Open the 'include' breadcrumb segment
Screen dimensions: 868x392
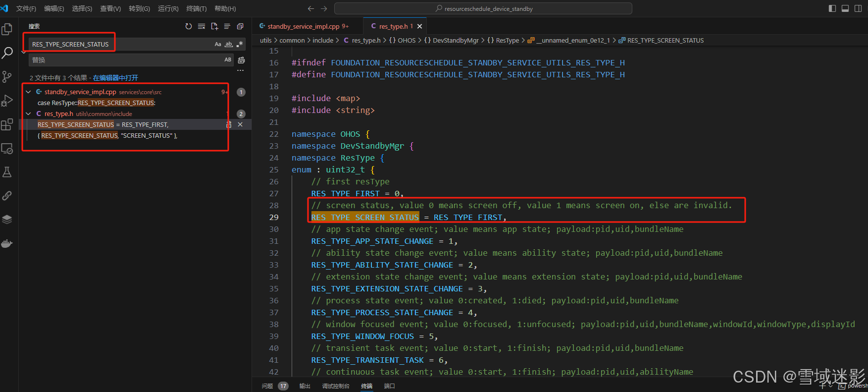coord(323,40)
